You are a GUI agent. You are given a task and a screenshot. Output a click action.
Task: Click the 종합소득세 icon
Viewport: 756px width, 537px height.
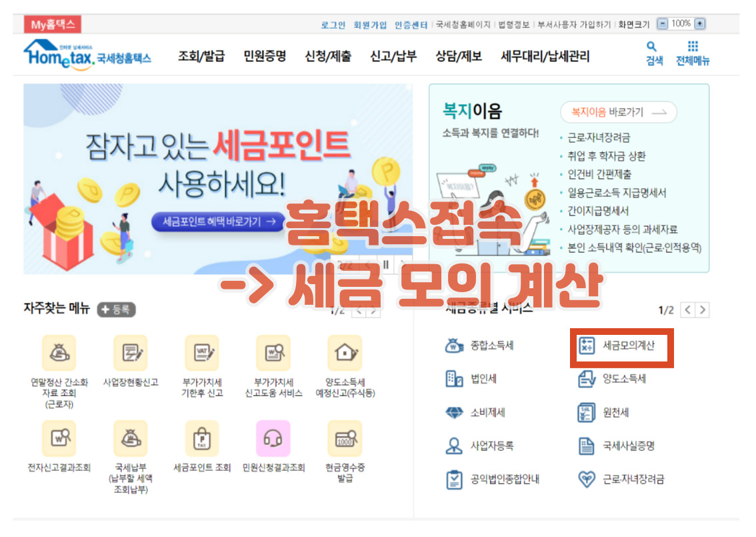(454, 346)
